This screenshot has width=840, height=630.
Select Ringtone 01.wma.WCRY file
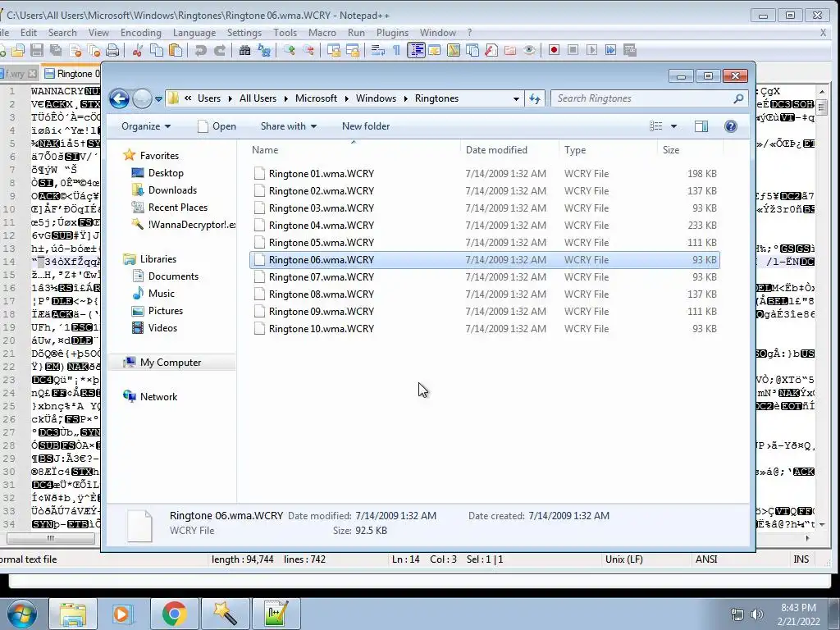pos(484,174)
